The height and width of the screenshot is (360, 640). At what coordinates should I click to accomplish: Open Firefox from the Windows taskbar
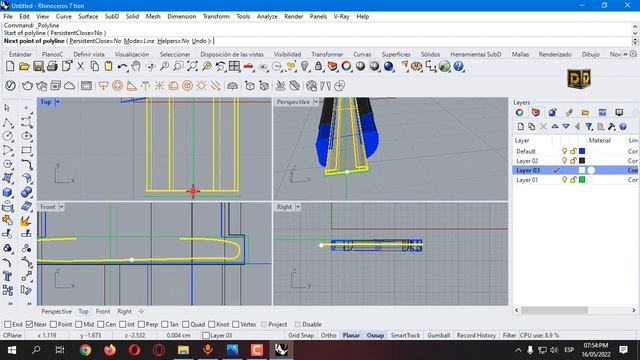point(110,350)
